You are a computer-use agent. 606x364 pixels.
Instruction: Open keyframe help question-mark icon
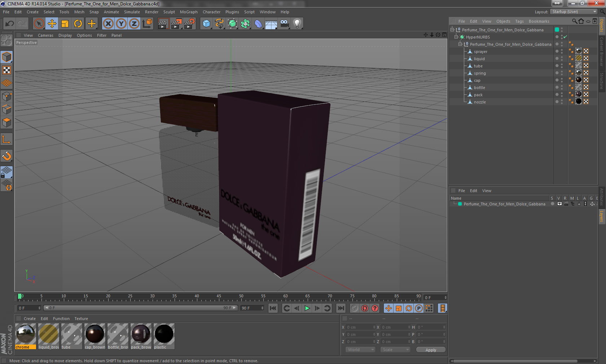point(375,308)
